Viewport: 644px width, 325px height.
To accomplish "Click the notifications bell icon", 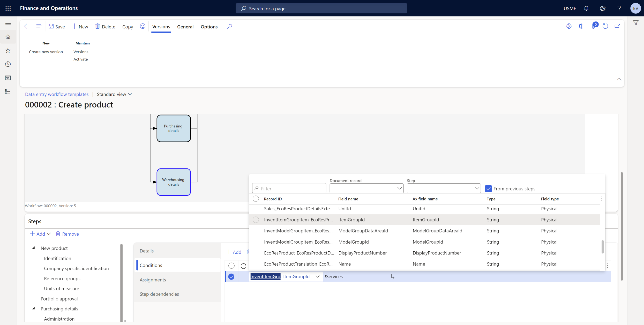I will click(586, 8).
